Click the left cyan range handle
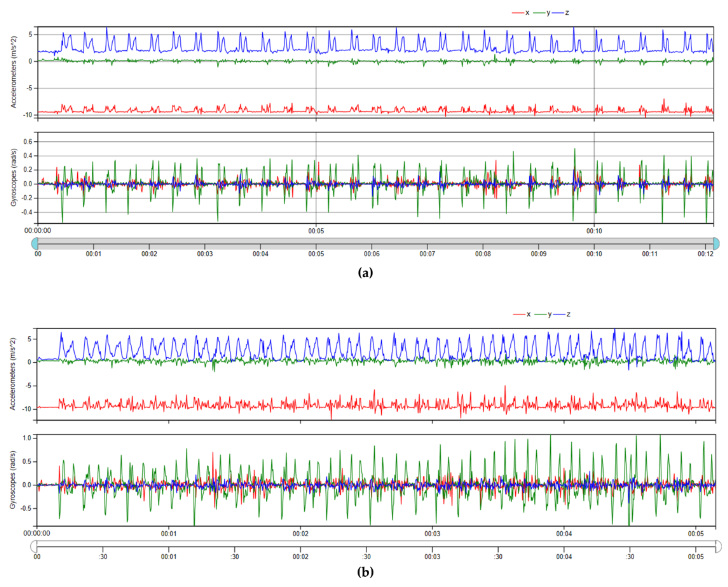 [35, 243]
